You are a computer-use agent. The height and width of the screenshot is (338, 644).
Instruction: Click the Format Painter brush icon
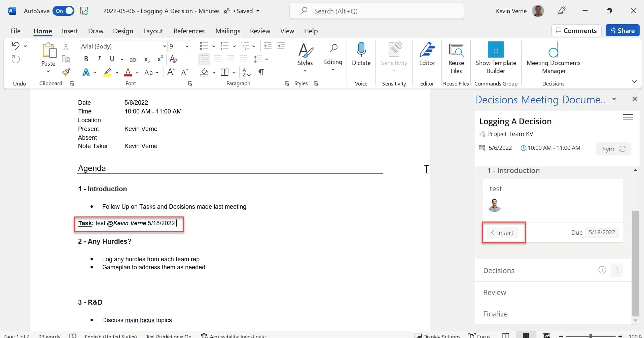66,72
